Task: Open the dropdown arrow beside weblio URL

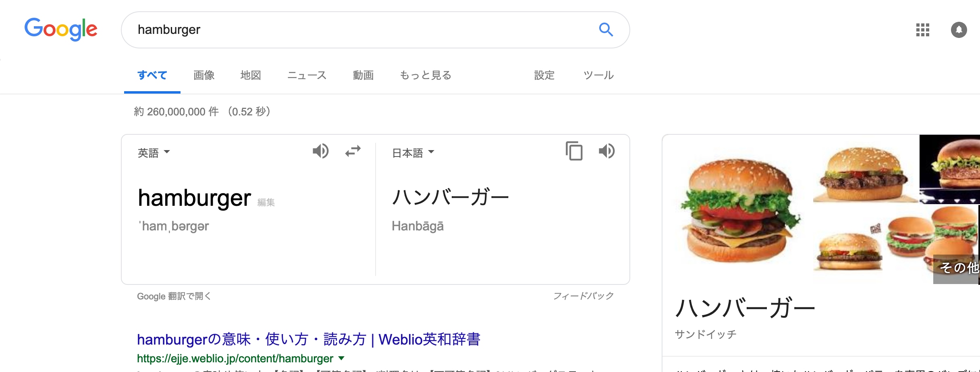Action: click(x=342, y=358)
